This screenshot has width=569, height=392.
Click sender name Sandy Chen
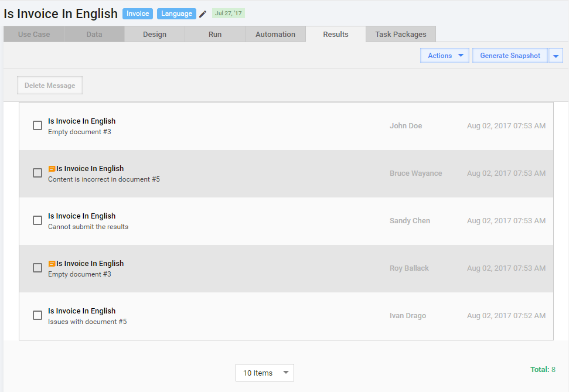[410, 221]
